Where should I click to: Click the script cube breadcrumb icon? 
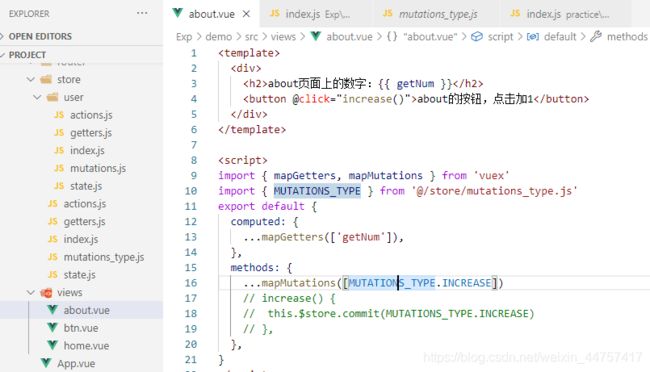477,36
